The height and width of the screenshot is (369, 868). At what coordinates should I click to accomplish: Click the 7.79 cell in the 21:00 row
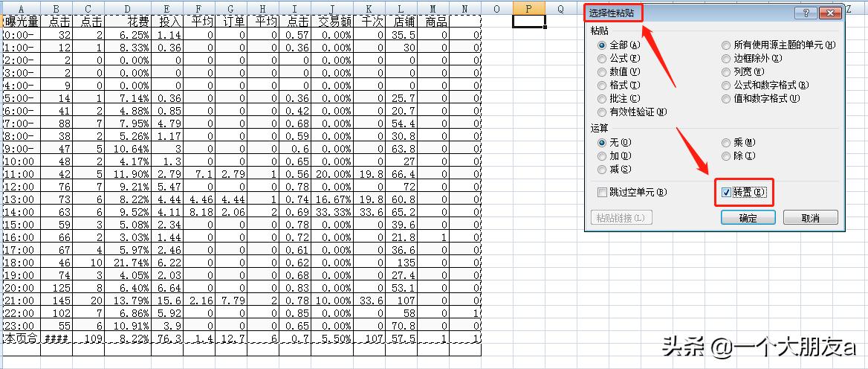[x=231, y=301]
